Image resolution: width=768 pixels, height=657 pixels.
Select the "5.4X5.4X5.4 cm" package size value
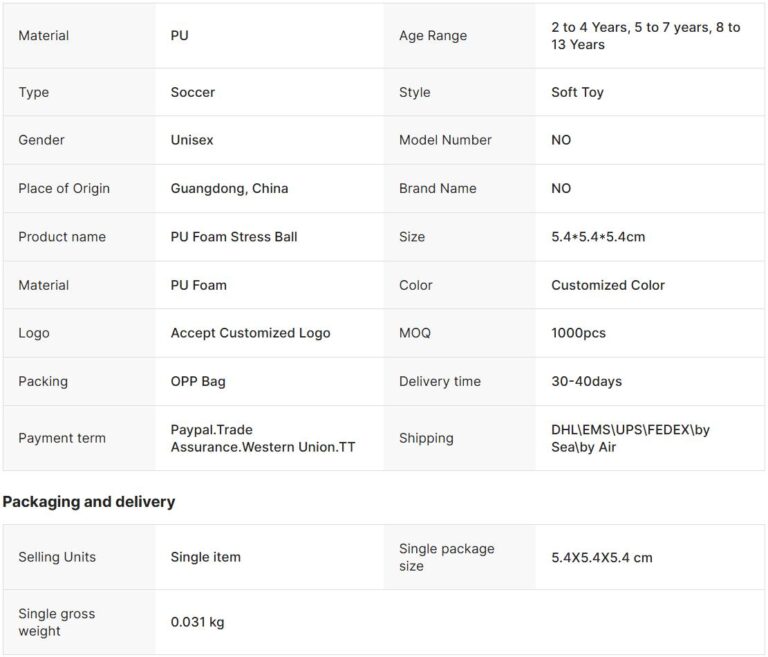pyautogui.click(x=601, y=557)
